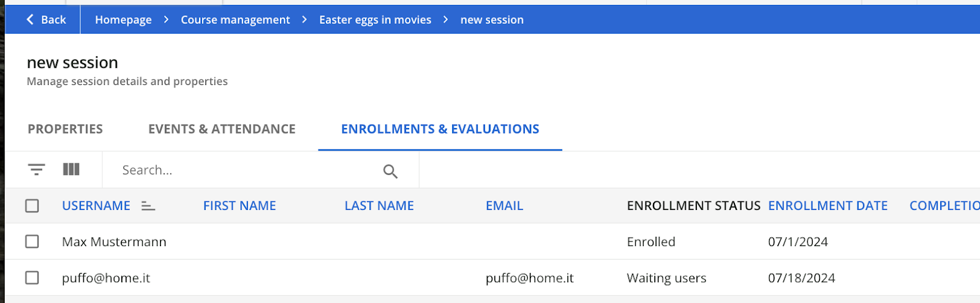This screenshot has height=303, width=980.
Task: Go to the Homepage breadcrumb link
Action: (x=123, y=20)
